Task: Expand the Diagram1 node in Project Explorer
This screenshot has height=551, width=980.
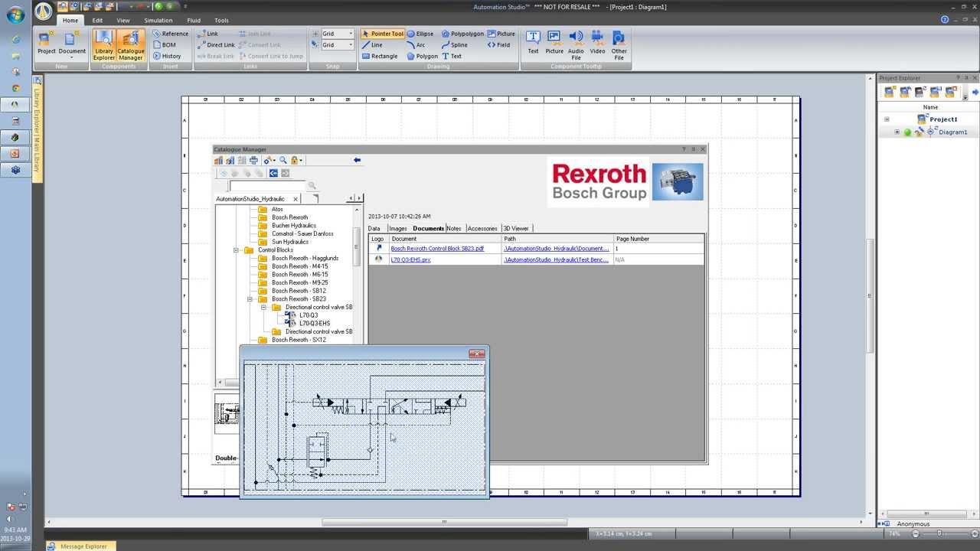Action: tap(897, 132)
